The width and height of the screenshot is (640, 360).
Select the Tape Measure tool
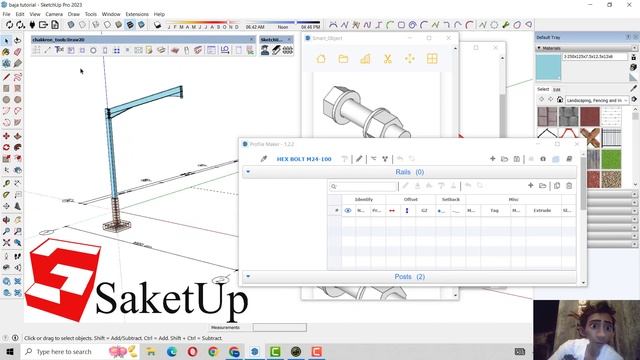coord(6,183)
